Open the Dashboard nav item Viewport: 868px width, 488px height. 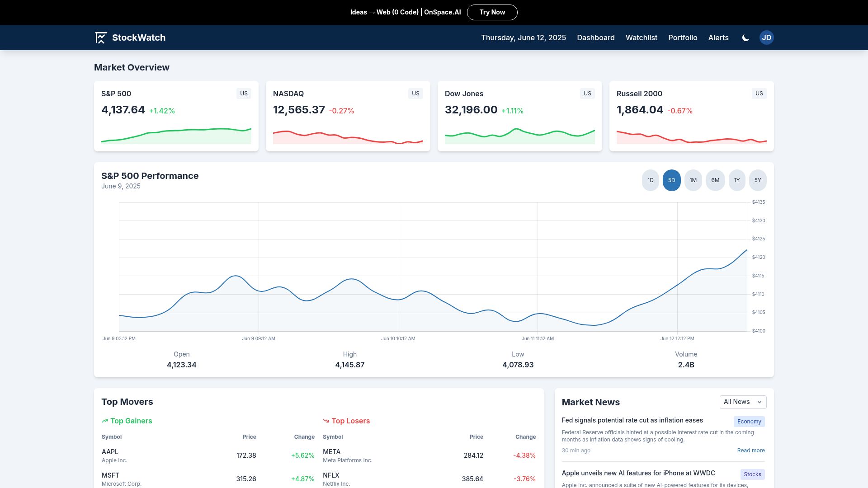[x=595, y=38]
